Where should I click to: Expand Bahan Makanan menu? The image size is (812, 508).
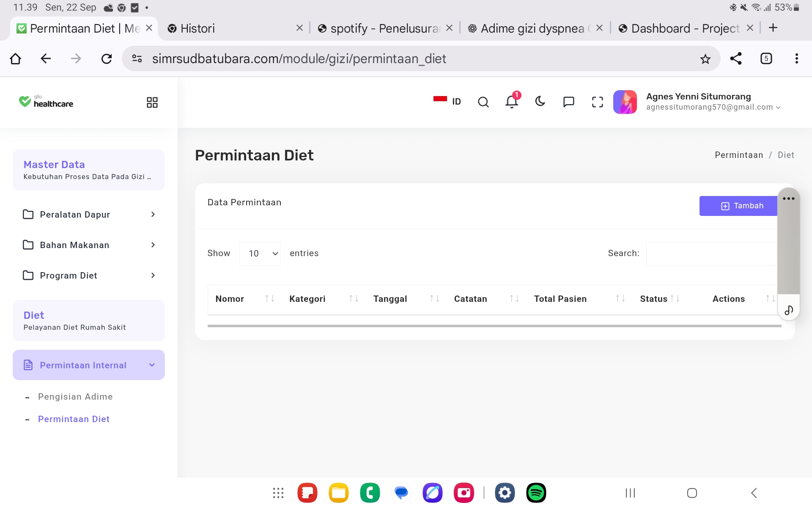pos(89,245)
